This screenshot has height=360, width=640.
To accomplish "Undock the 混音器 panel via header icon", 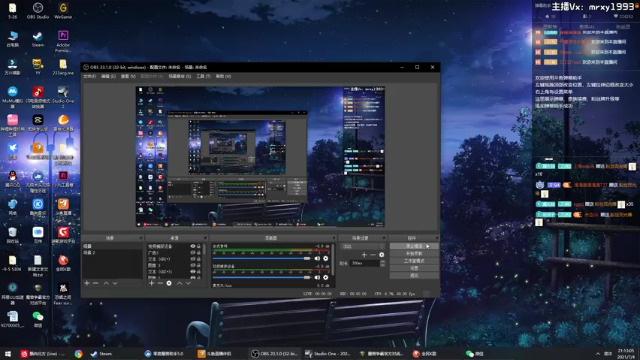I will tap(334, 238).
